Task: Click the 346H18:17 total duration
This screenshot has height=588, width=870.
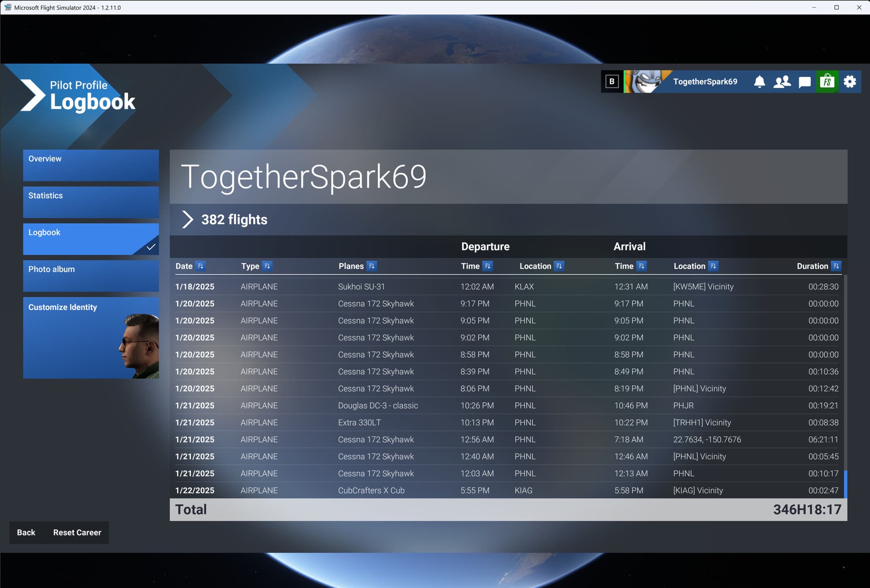Action: pos(807,509)
